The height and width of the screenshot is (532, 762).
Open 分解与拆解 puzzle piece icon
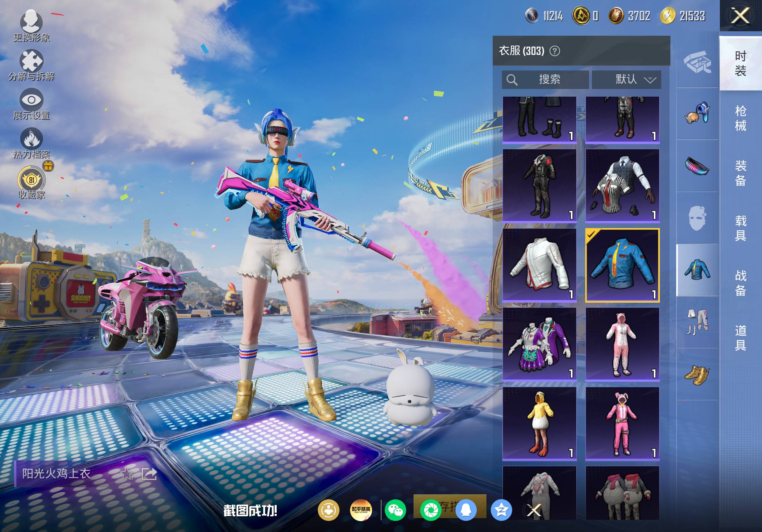tap(31, 60)
